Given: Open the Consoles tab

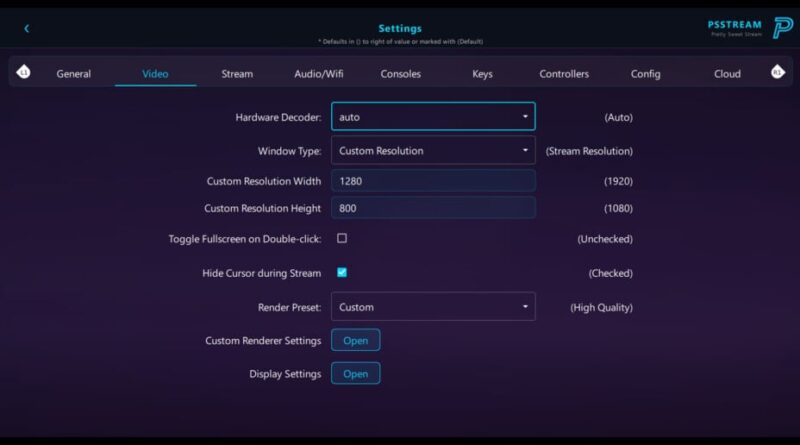Looking at the screenshot, I should [401, 74].
